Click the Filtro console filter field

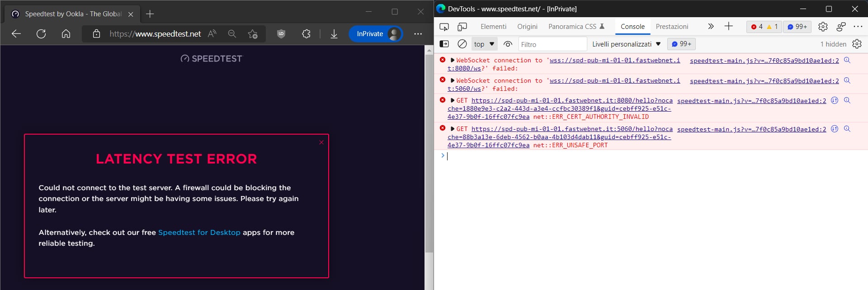tap(552, 44)
